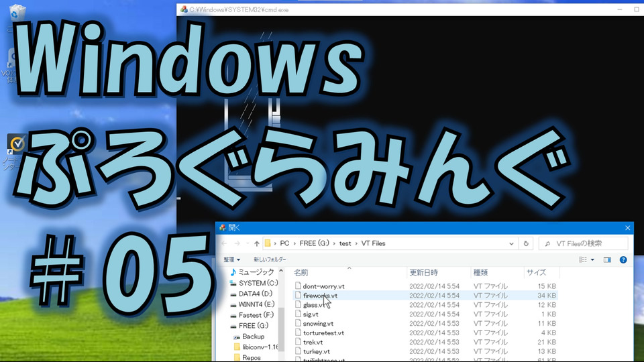Select DATA4 (D:) drive
The width and height of the screenshot is (644, 362).
click(x=256, y=294)
